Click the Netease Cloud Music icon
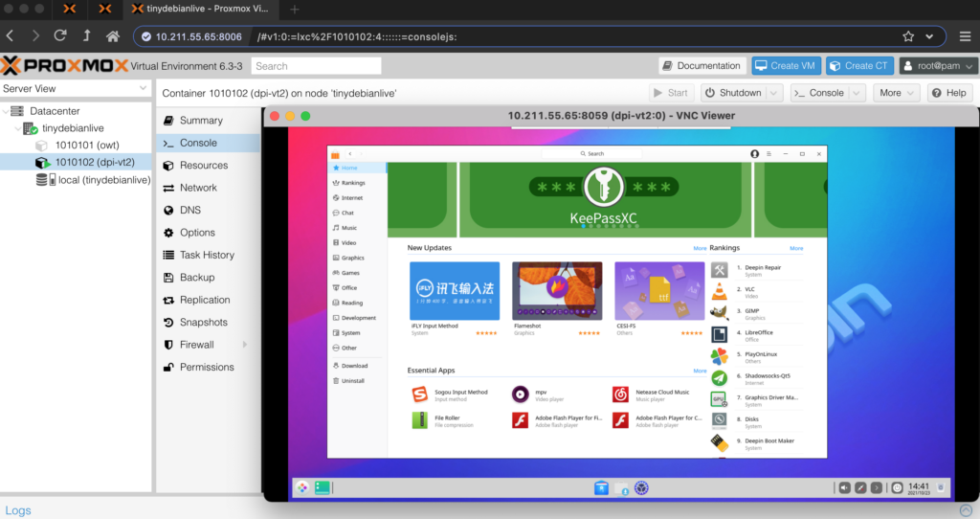 pyautogui.click(x=620, y=395)
